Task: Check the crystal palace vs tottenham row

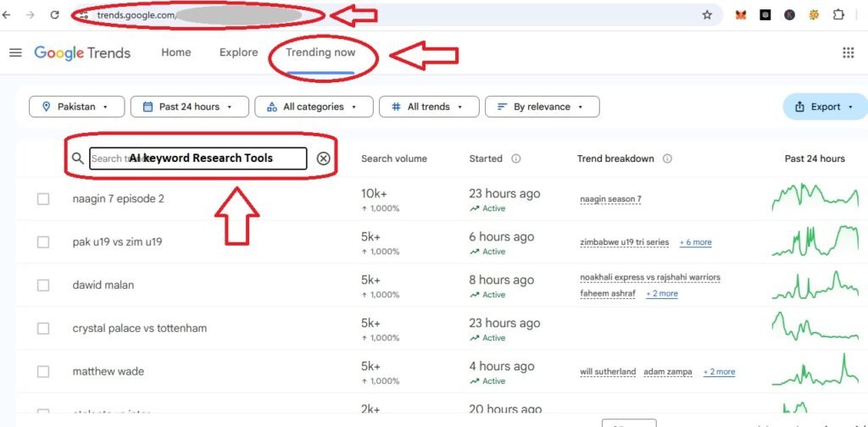Action: click(x=43, y=328)
